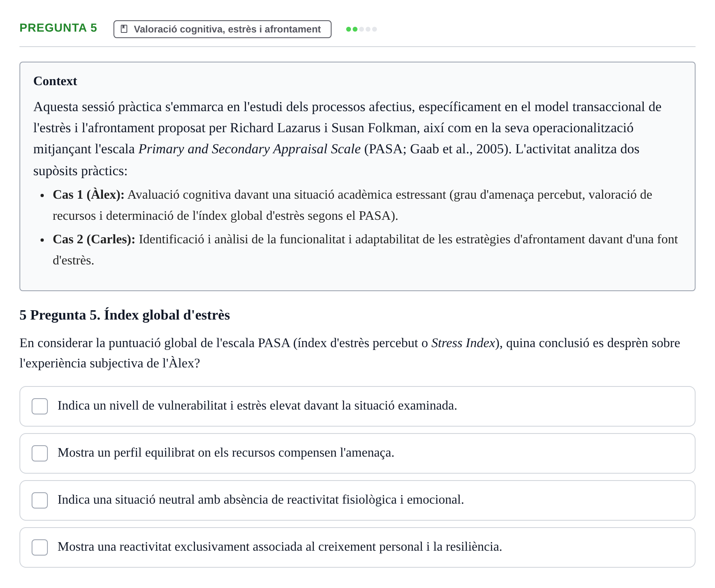This screenshot has height=588, width=715.
Task: Click the book icon in the topic tag
Action: [x=124, y=29]
